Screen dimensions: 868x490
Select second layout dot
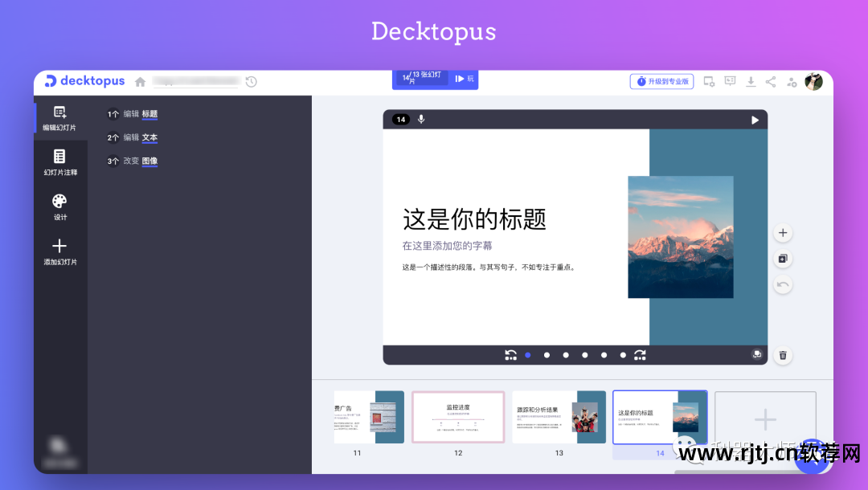pos(547,356)
